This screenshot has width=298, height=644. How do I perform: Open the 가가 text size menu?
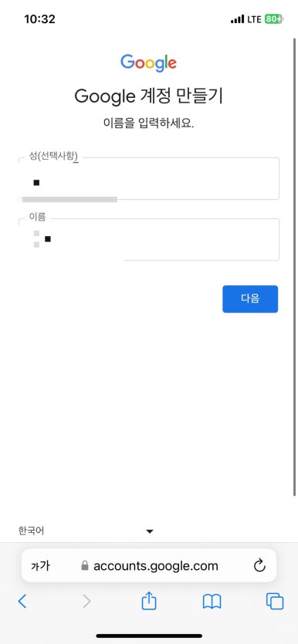point(40,566)
